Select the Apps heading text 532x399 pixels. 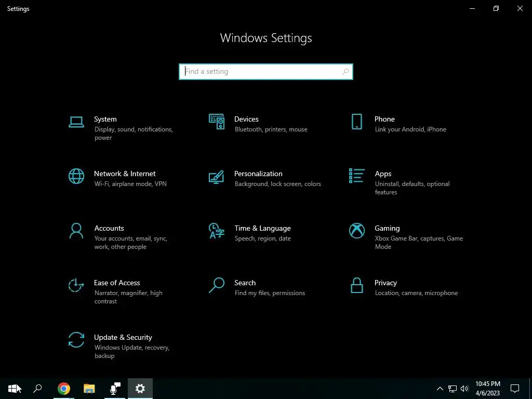[x=383, y=174]
